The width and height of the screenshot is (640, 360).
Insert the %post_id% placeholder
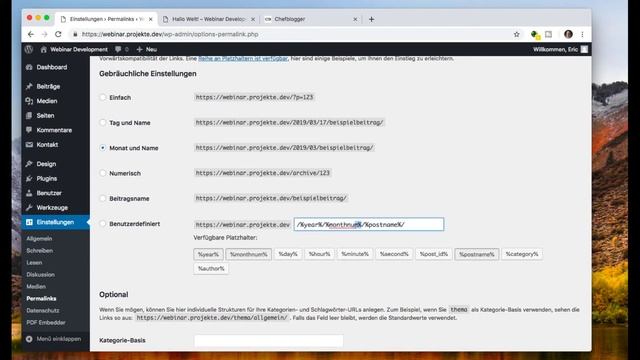(x=434, y=254)
